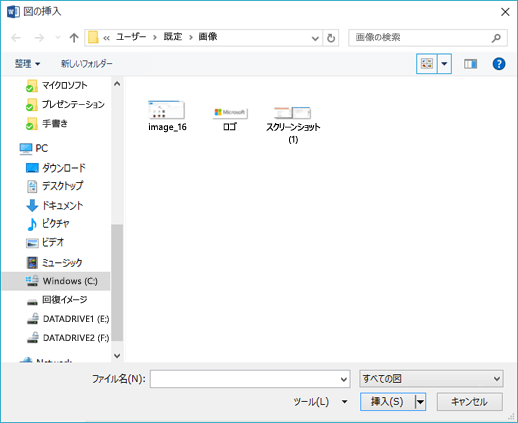Viewport: 518px width, 423px height.
Task: Click 既定 in the address path
Action: (x=173, y=37)
